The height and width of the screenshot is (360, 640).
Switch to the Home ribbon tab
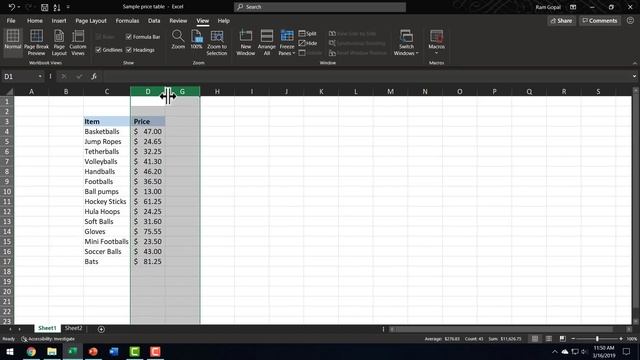click(x=35, y=21)
